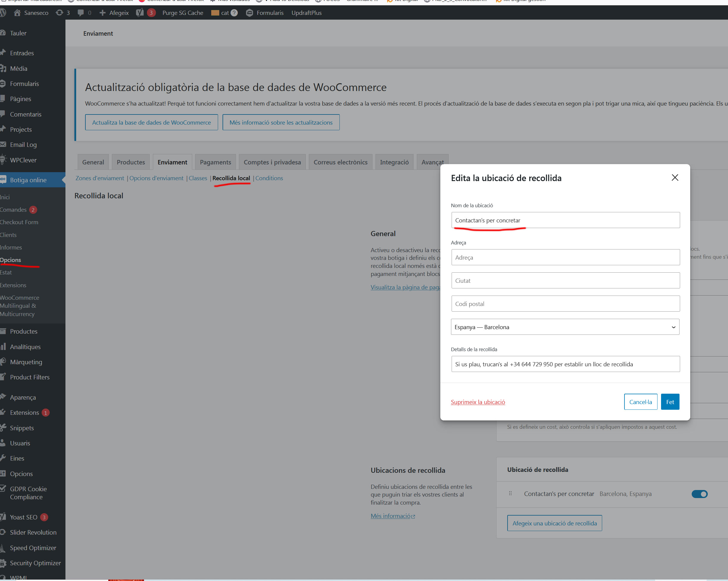Open Snippets in the sidebar

[22, 428]
